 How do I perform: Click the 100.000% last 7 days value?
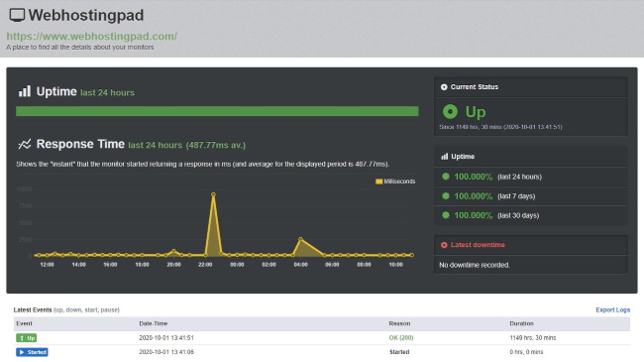coord(474,195)
